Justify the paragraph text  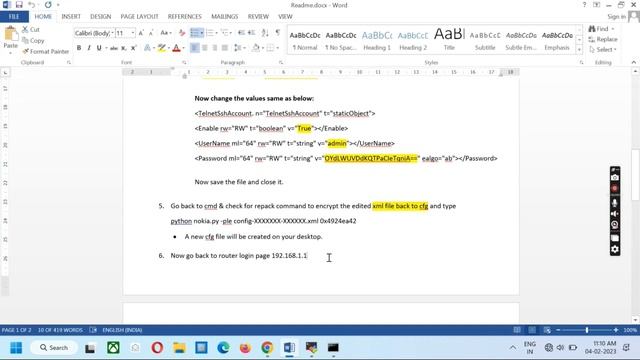[224, 48]
